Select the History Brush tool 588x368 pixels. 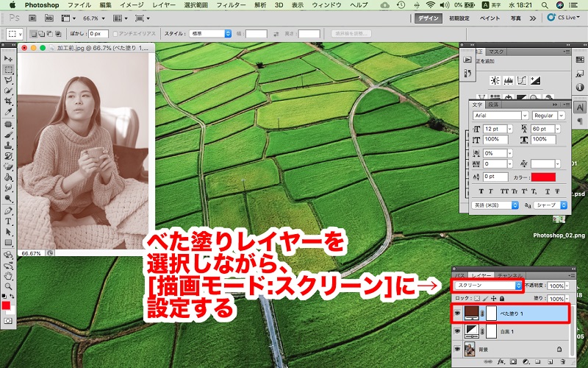8,156
